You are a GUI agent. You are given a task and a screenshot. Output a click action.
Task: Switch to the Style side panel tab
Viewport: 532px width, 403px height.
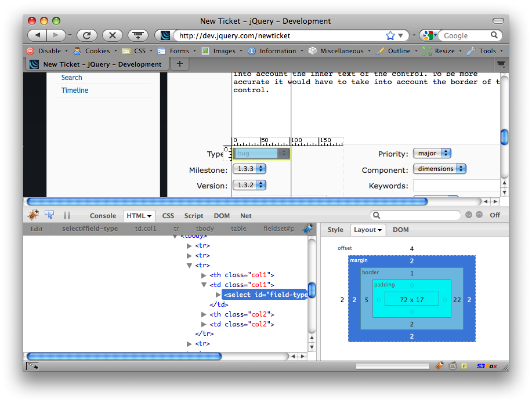pos(335,230)
